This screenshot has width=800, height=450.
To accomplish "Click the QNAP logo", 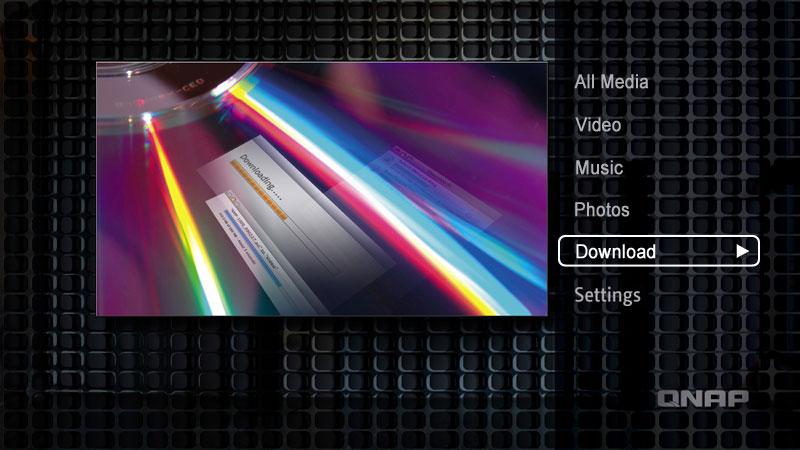I will 703,399.
